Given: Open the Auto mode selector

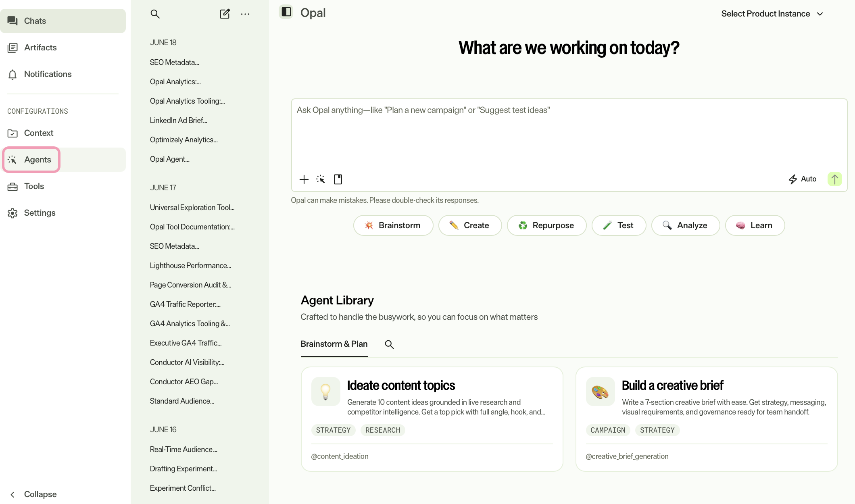Looking at the screenshot, I should [x=803, y=179].
